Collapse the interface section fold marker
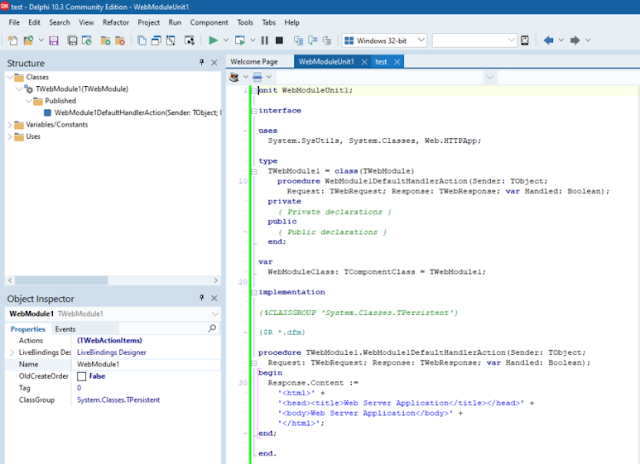Viewport: 640px width, 464px height. pos(254,111)
